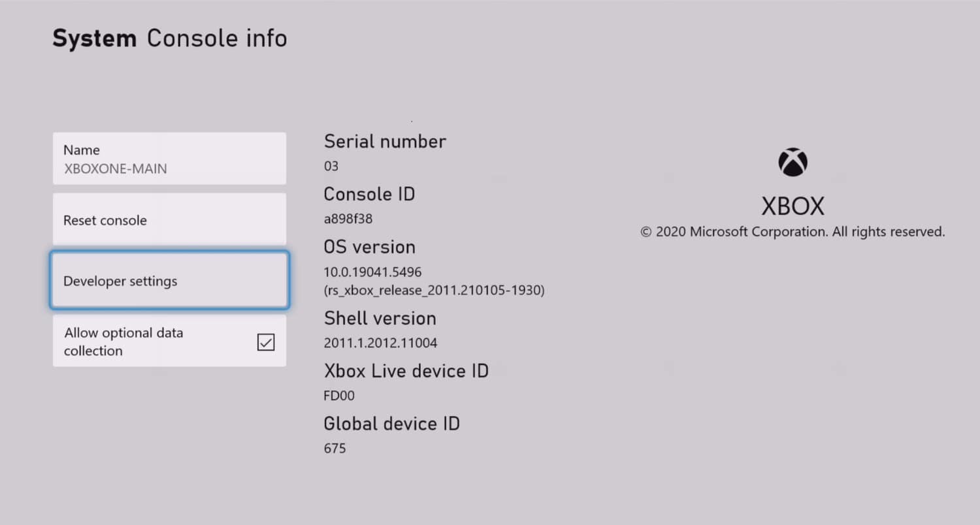The height and width of the screenshot is (525, 980).
Task: Click the Global device ID value 675
Action: pos(335,449)
